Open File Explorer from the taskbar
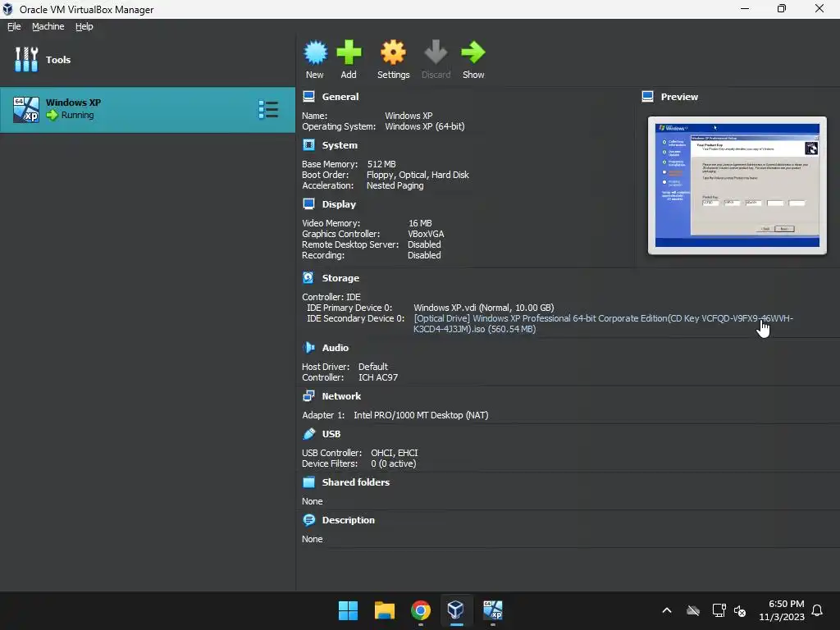Image resolution: width=840 pixels, height=630 pixels. (x=384, y=610)
